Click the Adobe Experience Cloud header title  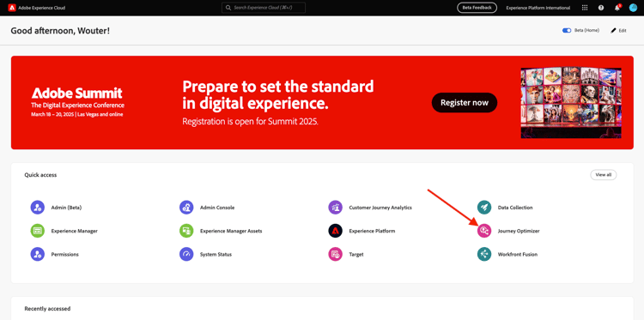41,8
